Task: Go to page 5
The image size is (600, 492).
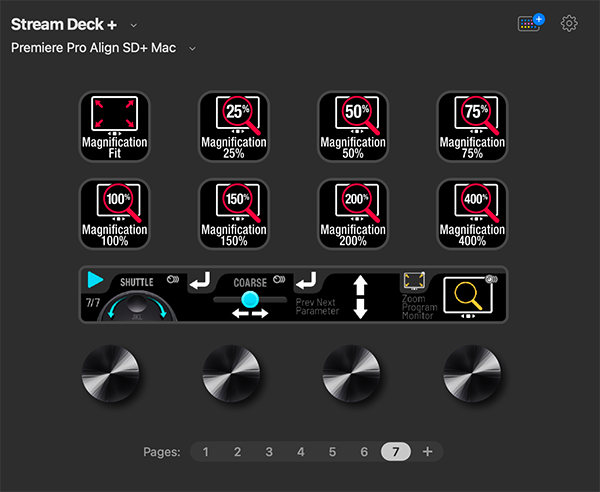Action: [x=333, y=452]
